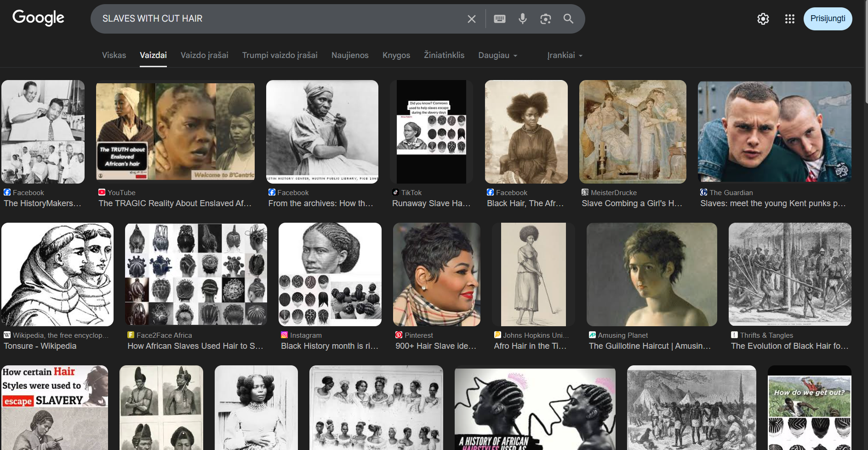Clear the search box with the X icon

click(x=472, y=19)
